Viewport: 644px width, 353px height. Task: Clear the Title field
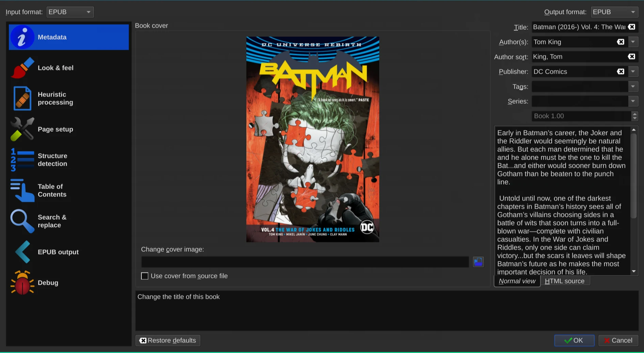point(632,27)
